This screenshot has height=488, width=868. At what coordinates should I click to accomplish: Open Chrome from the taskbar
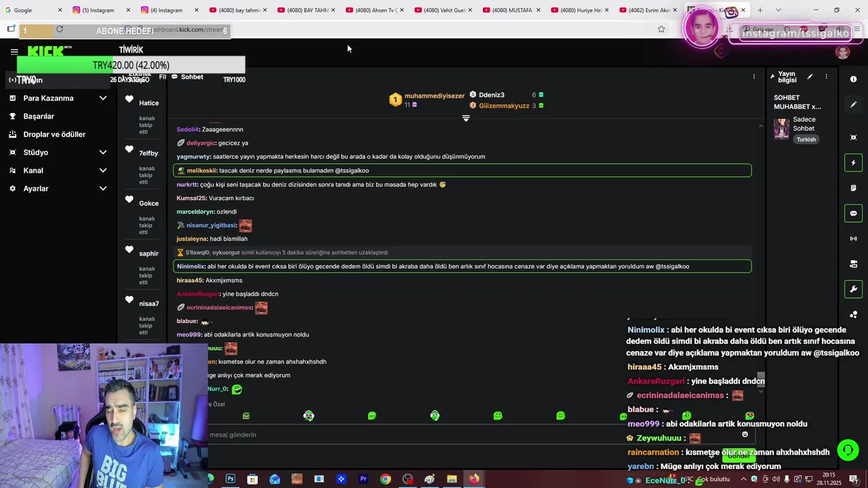pos(385,479)
